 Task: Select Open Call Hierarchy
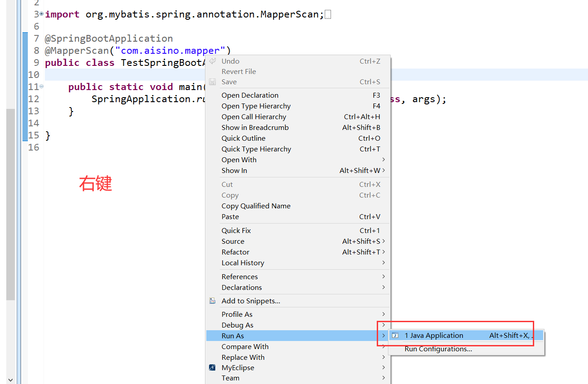298,116
